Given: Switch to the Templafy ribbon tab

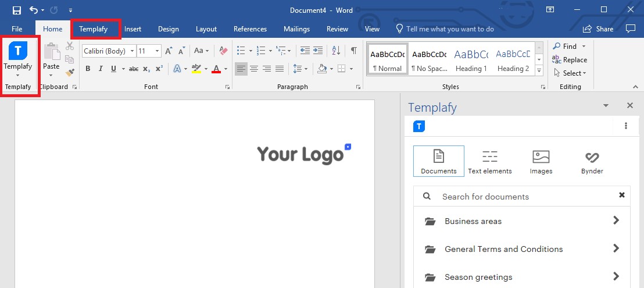Looking at the screenshot, I should 94,29.
